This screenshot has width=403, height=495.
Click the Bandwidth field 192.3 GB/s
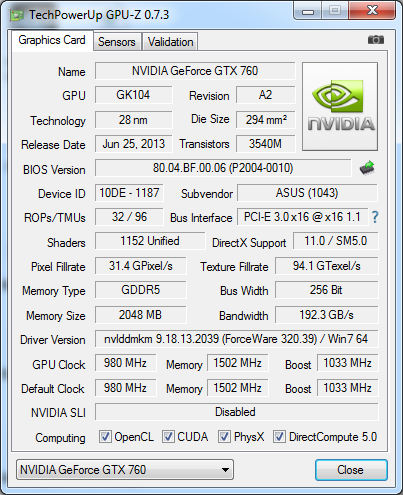pyautogui.click(x=327, y=315)
